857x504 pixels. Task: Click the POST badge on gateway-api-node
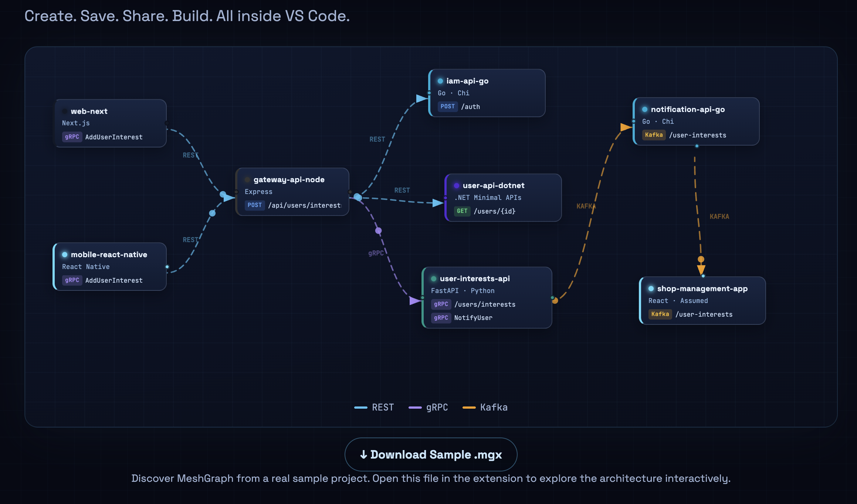[255, 205]
